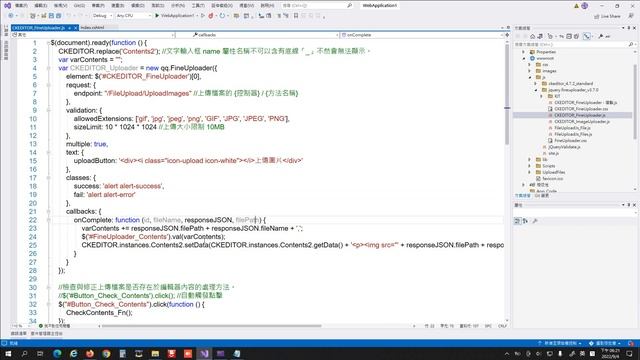
Task: Click status bar notifications bell icon
Action: [631, 343]
